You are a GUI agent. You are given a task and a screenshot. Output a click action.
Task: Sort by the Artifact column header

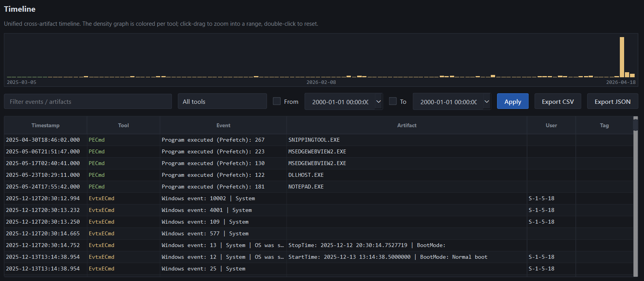[407, 125]
